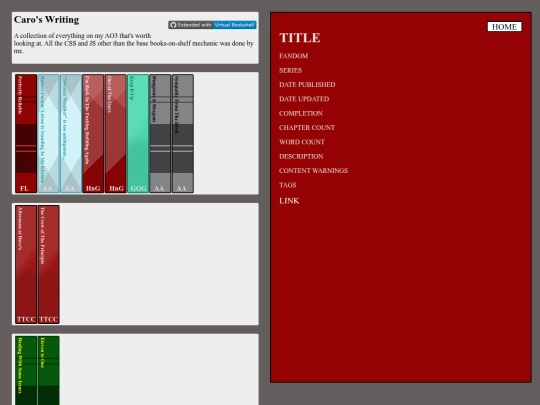540x405 pixels.
Task: Open the 'Eleven to One' green book
Action: pos(48,371)
